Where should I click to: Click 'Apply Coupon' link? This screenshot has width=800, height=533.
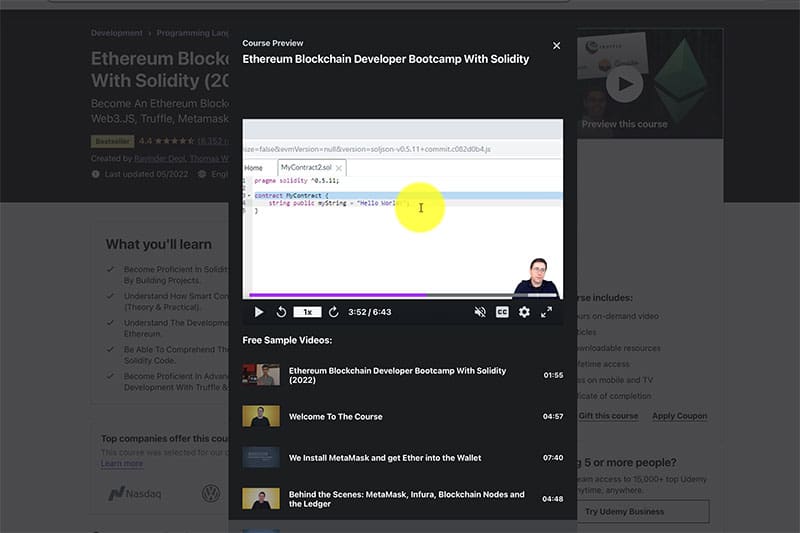680,416
